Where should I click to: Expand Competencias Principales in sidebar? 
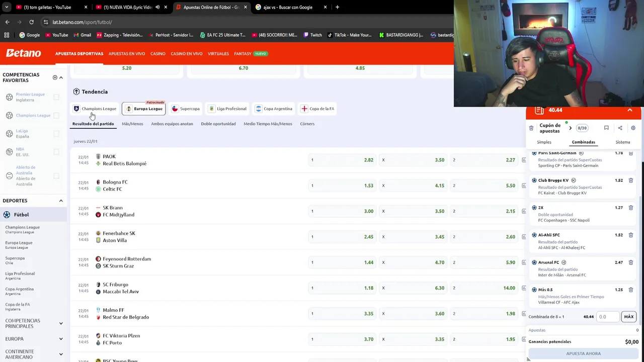(x=61, y=323)
